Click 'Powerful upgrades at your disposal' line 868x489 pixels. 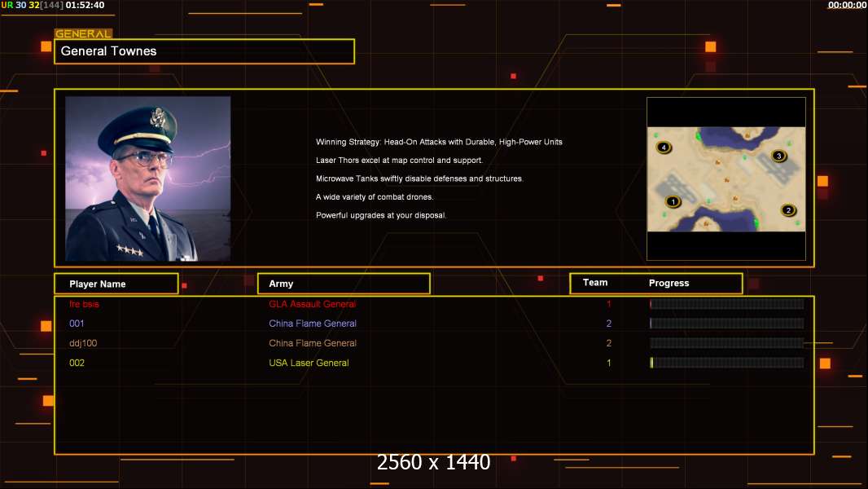pyautogui.click(x=381, y=215)
